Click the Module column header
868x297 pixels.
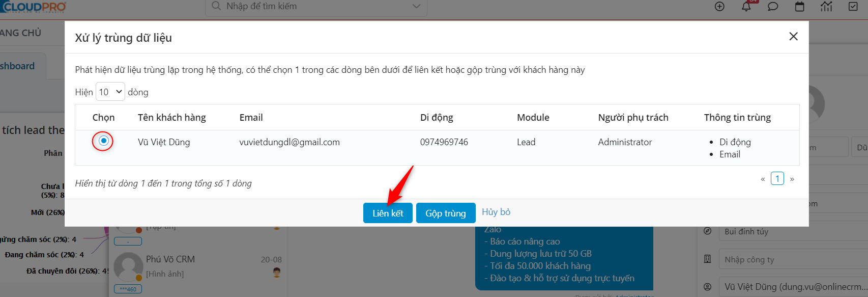[533, 117]
